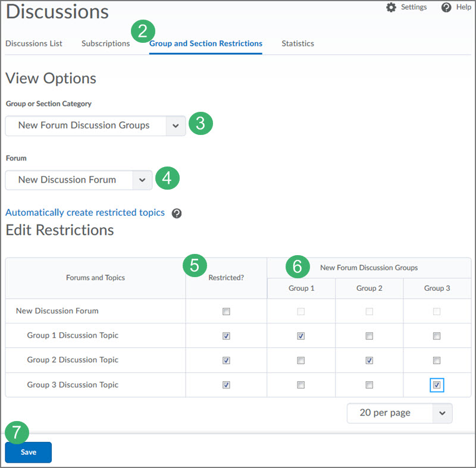The image size is (476, 468).
Task: Open the Group or Section Category dropdown
Action: point(95,125)
